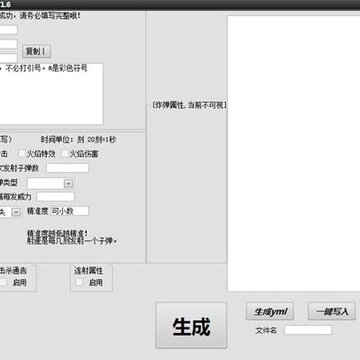This screenshot has width=360, height=360.
Task: Click the 文件名 label
Action: pyautogui.click(x=266, y=330)
